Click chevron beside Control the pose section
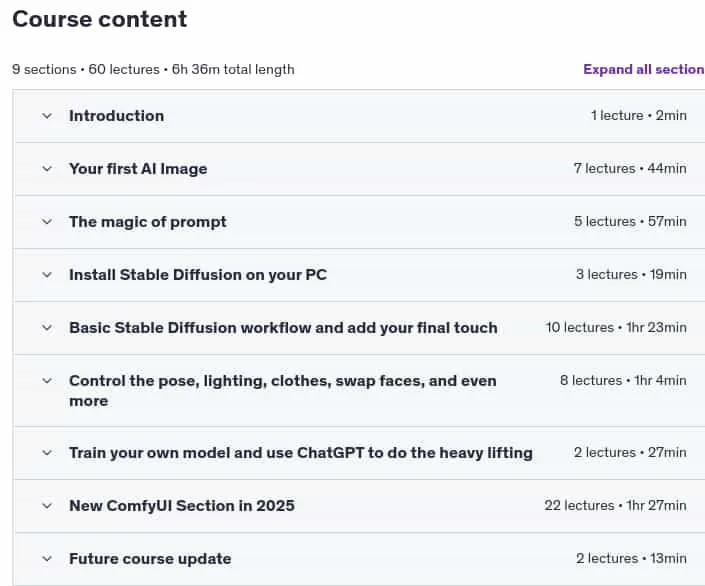 [x=47, y=381]
